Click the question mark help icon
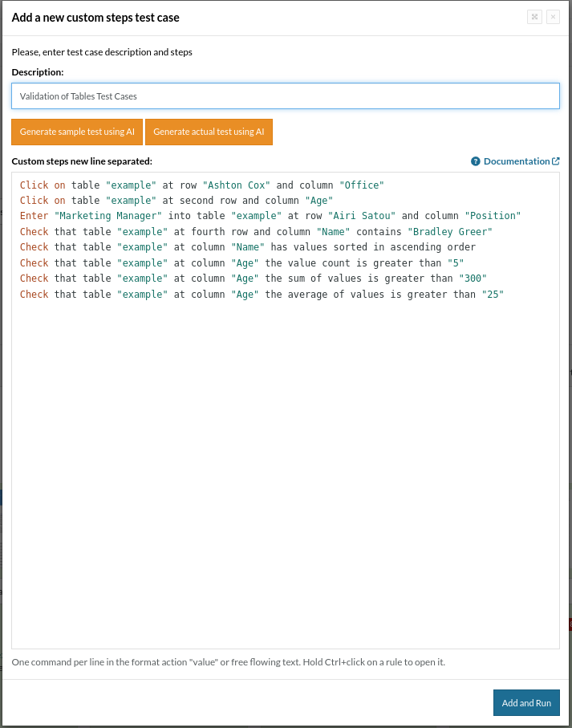Image resolution: width=572 pixels, height=728 pixels. (x=476, y=161)
